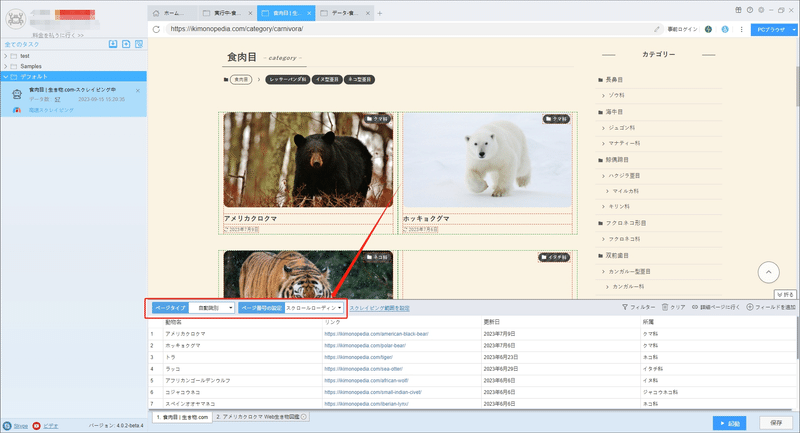Click the 起動 start button
Screen dimensions: 800x433
pyautogui.click(x=730, y=423)
